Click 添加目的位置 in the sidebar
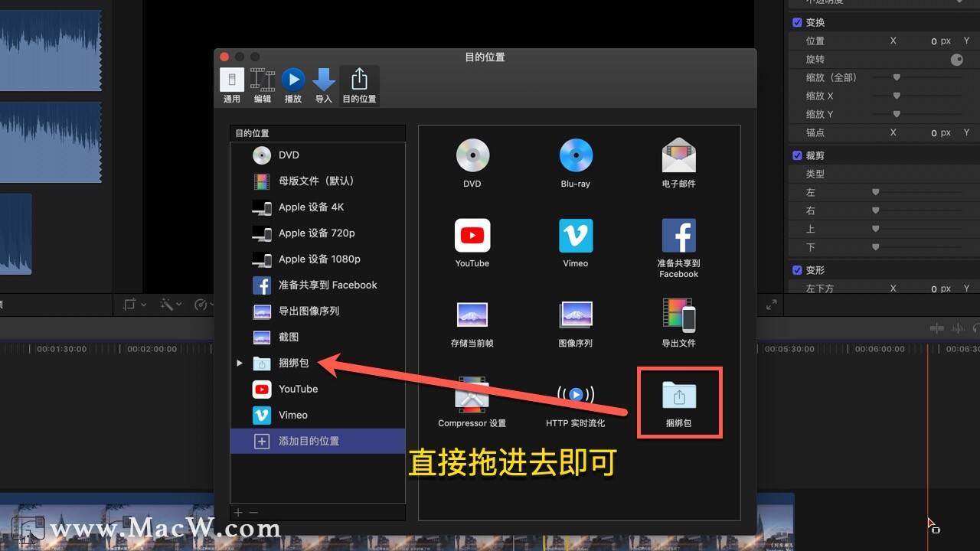980x551 pixels. coord(318,442)
